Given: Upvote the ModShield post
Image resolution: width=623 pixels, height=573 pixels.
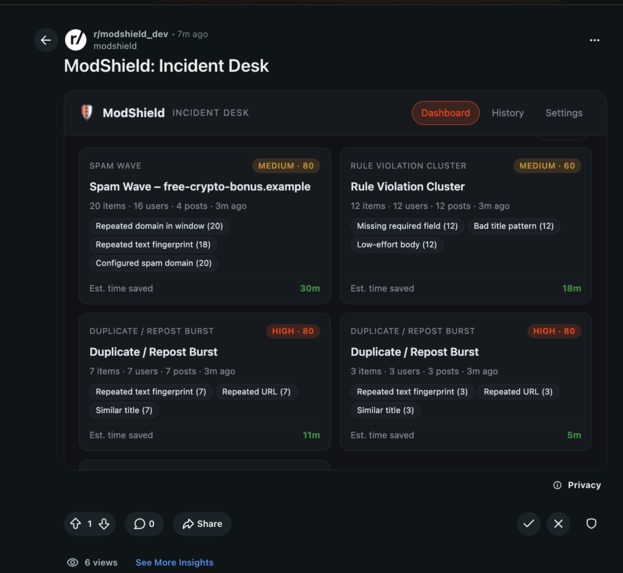Looking at the screenshot, I should tap(75, 524).
